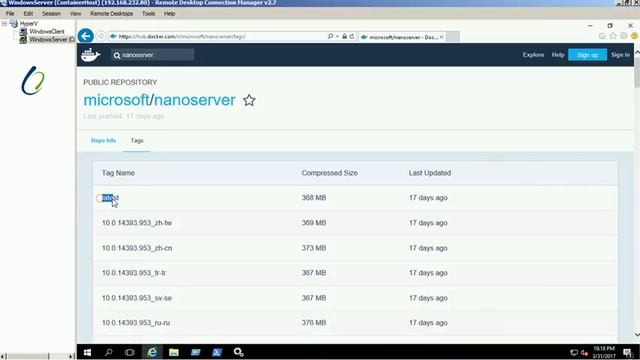Click Internet Explorer taskbar icon

152,352
